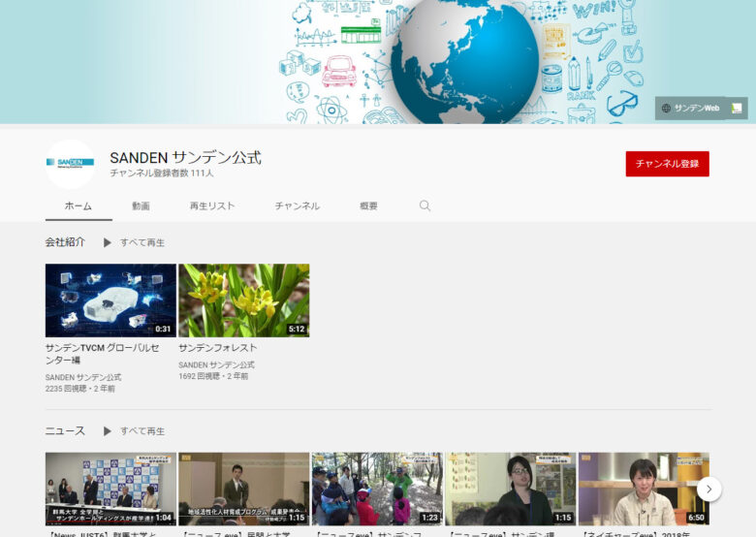Open the channel search magnifier icon
The width and height of the screenshot is (756, 537).
[x=425, y=205]
